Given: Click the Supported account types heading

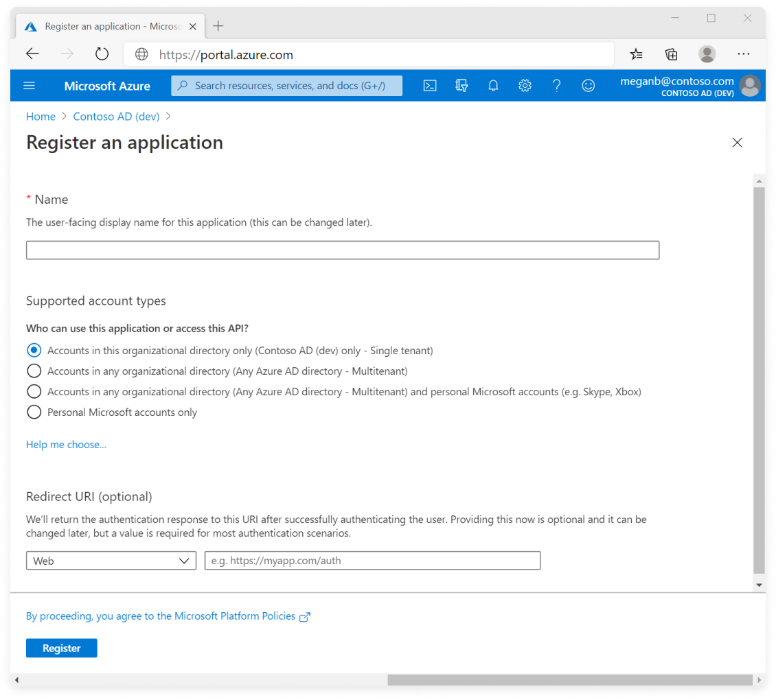Looking at the screenshot, I should point(95,301).
